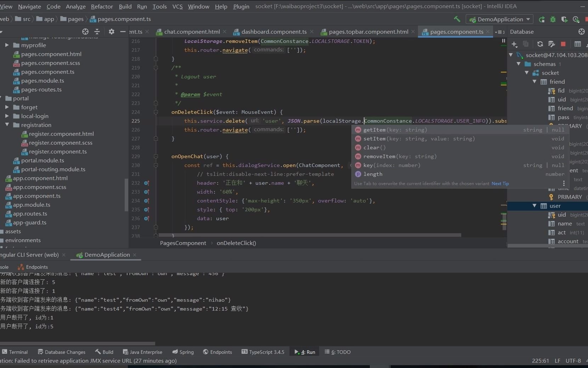The width and height of the screenshot is (588, 368).
Task: Click gutter override marker on line 232
Action: click(x=147, y=183)
